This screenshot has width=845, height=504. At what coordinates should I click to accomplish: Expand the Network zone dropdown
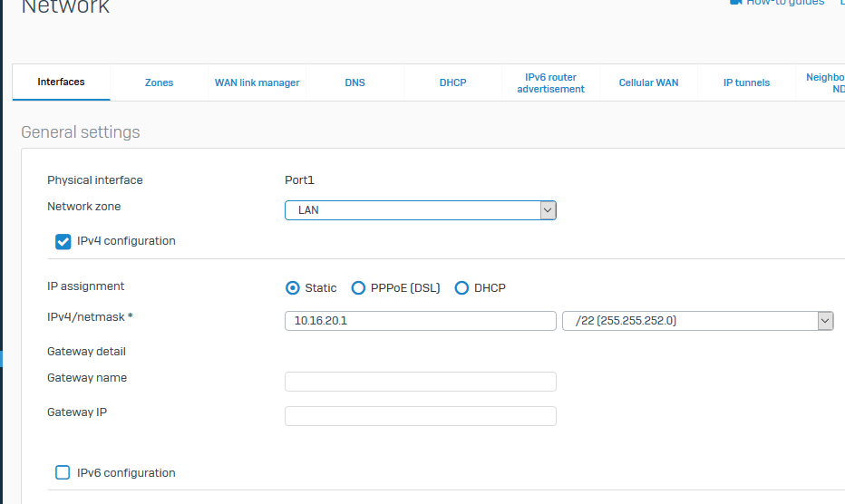click(420, 210)
